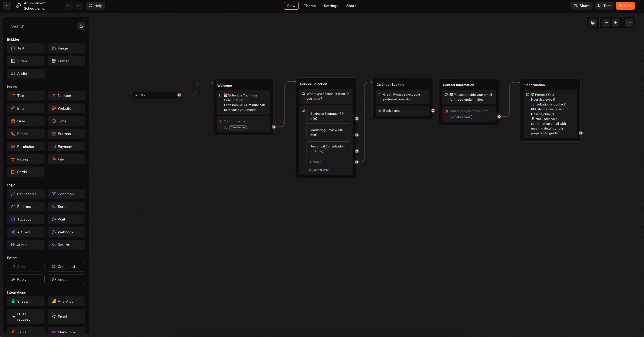This screenshot has height=337, width=644.
Task: Zoom in canvas with plus icon
Action: coord(615,23)
